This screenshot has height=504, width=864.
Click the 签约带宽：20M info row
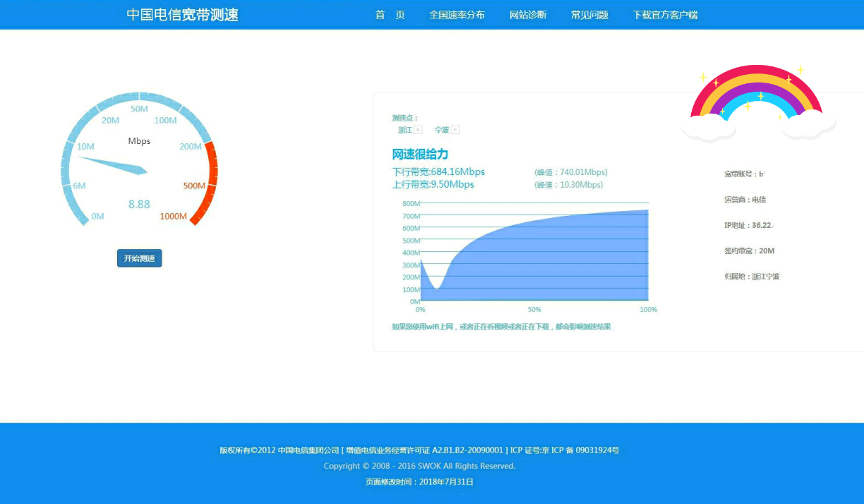(x=750, y=251)
